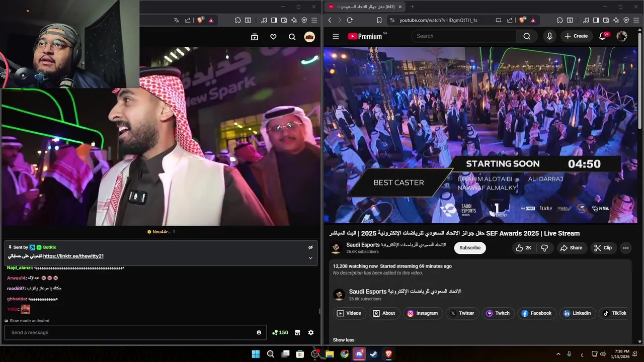Collapse description with Show less
The image size is (644, 362).
344,340
